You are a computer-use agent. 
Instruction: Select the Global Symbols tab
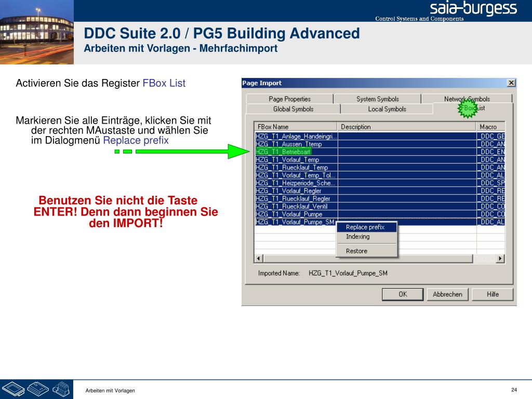293,109
